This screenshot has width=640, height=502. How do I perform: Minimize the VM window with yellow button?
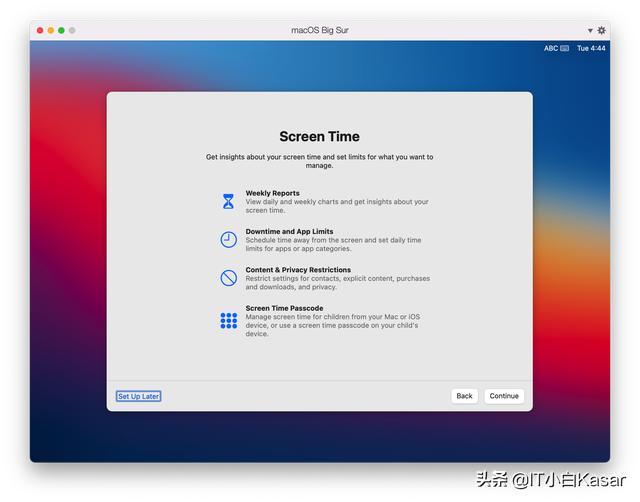click(x=51, y=30)
